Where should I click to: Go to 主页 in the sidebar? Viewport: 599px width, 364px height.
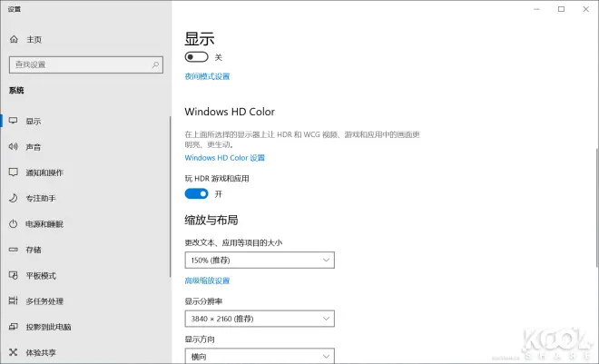coord(34,39)
